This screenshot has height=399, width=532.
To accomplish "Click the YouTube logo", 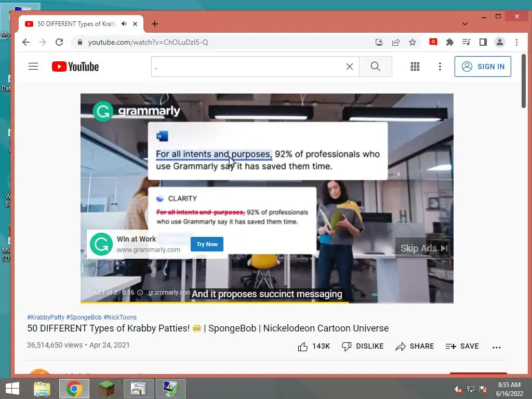I will (x=75, y=66).
